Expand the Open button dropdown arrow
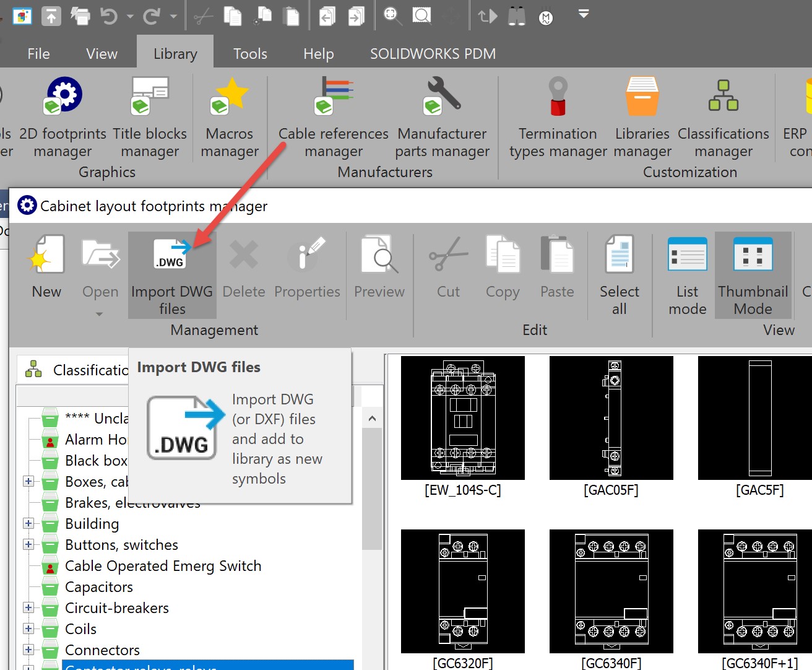 pyautogui.click(x=99, y=315)
